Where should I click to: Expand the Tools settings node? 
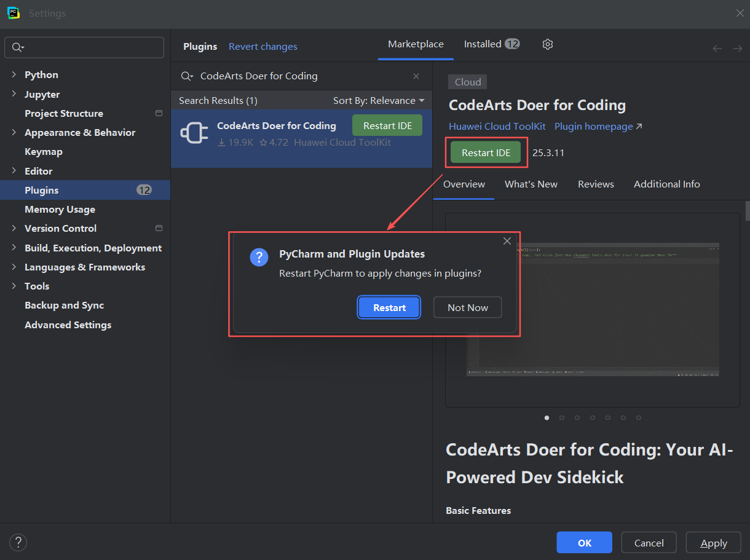tap(14, 286)
